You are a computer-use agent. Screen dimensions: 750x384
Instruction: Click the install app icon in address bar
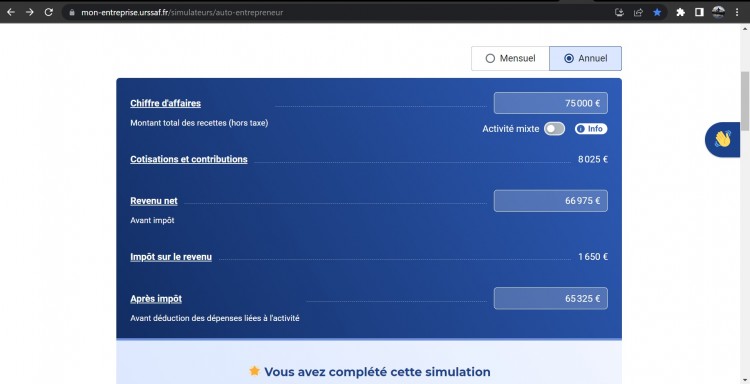coord(619,12)
